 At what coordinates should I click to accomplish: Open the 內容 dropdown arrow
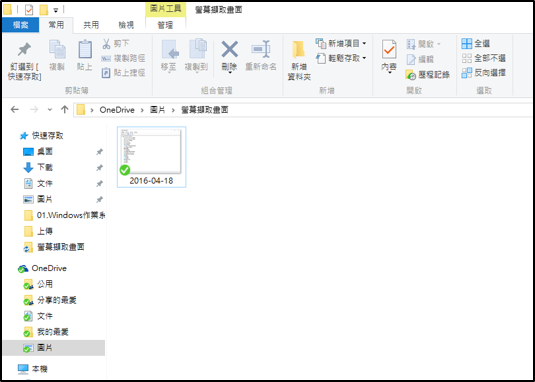[389, 73]
